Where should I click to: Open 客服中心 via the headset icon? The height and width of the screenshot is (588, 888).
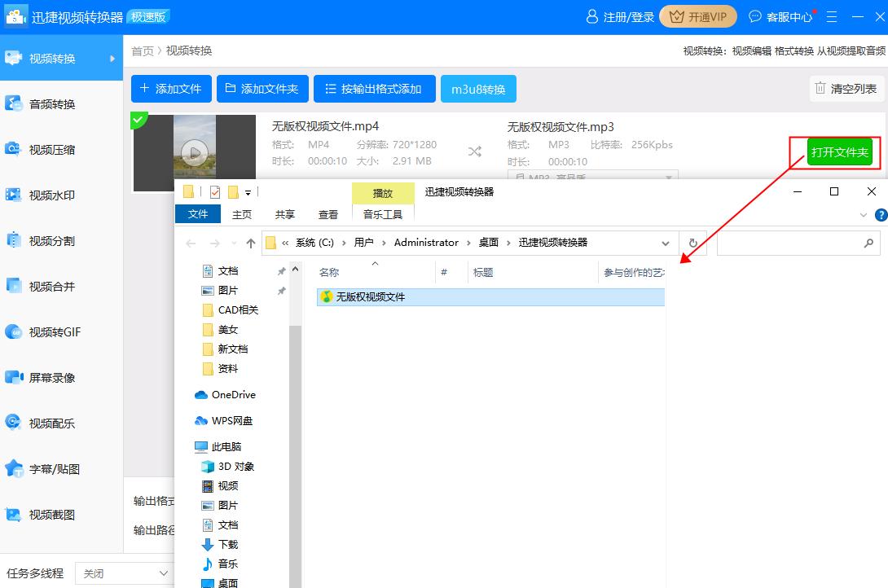pyautogui.click(x=754, y=16)
